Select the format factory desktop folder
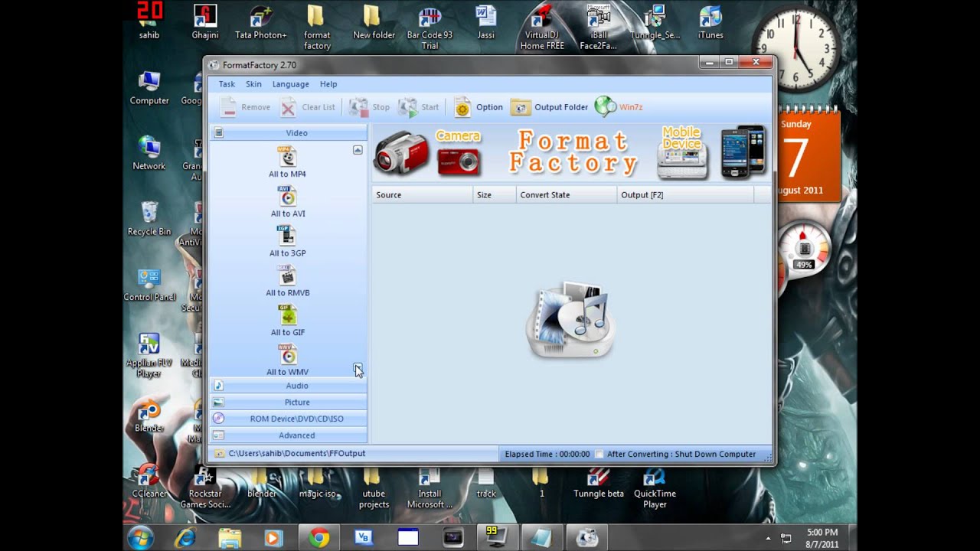Viewport: 980px width, 551px height. pyautogui.click(x=317, y=28)
